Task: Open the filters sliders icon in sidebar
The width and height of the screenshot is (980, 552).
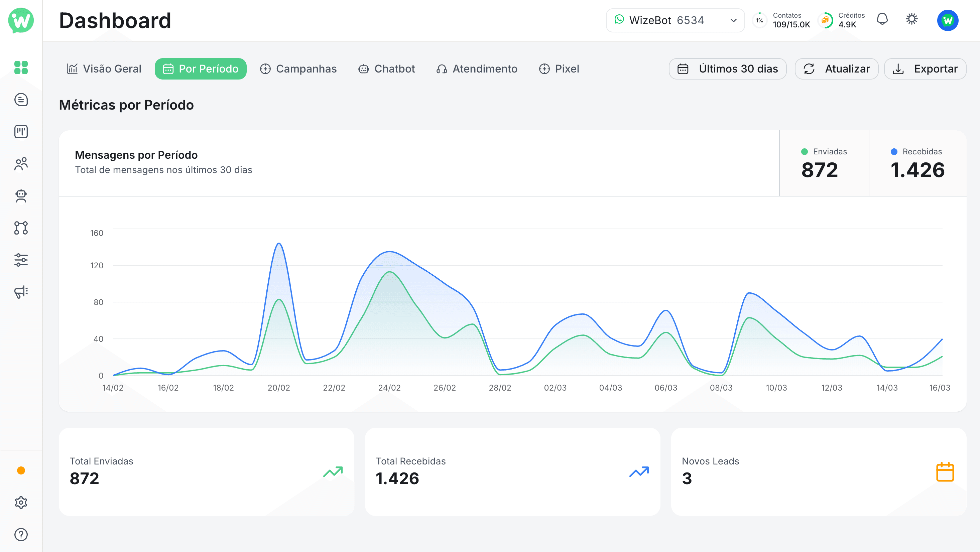Action: point(21,260)
